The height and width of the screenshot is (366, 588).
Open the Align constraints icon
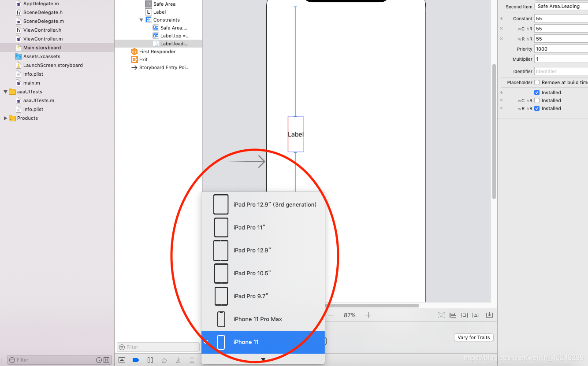pyautogui.click(x=453, y=315)
